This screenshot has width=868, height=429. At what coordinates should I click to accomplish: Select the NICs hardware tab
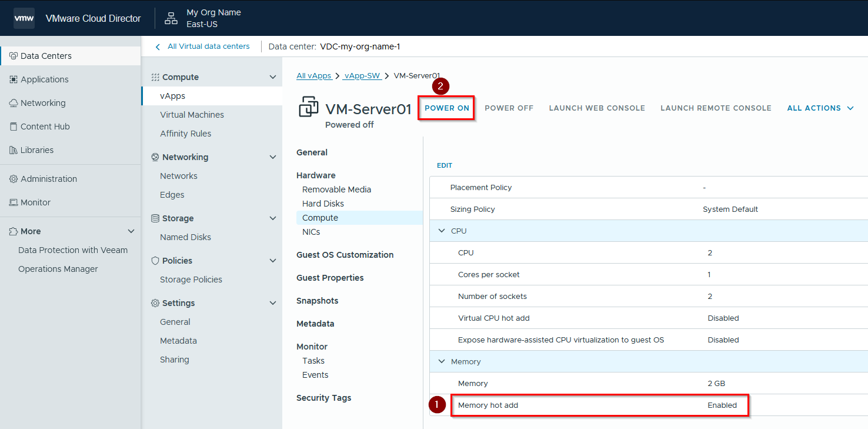pyautogui.click(x=311, y=232)
